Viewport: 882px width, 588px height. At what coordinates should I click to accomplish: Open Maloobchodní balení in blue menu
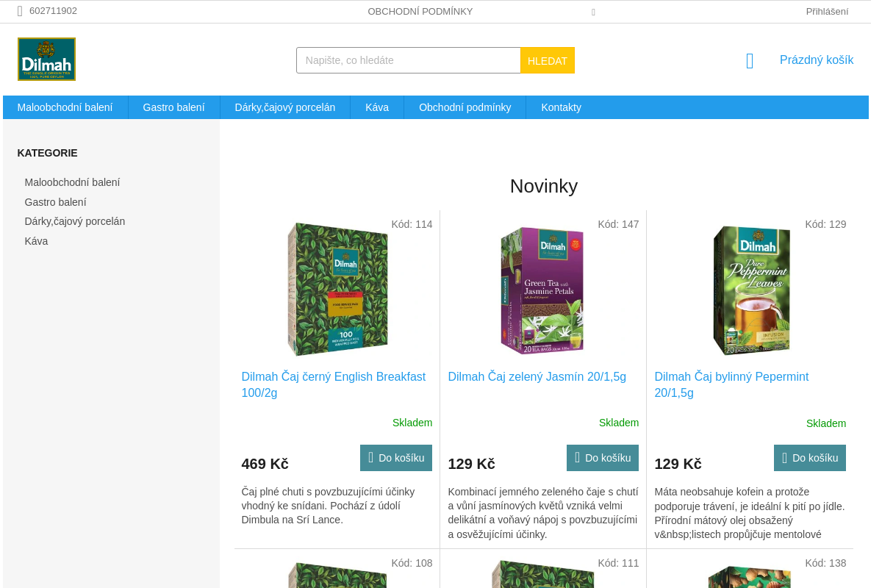pyautogui.click(x=65, y=107)
